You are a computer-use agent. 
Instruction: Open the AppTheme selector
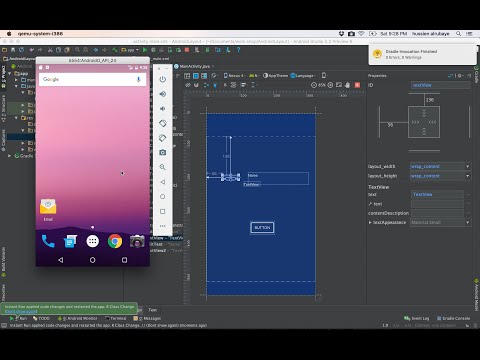275,76
